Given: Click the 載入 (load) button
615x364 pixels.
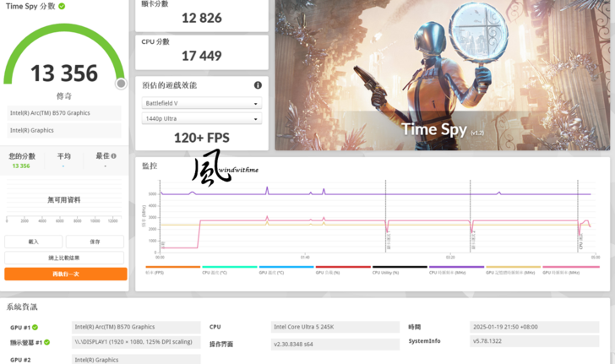Looking at the screenshot, I should pos(33,242).
